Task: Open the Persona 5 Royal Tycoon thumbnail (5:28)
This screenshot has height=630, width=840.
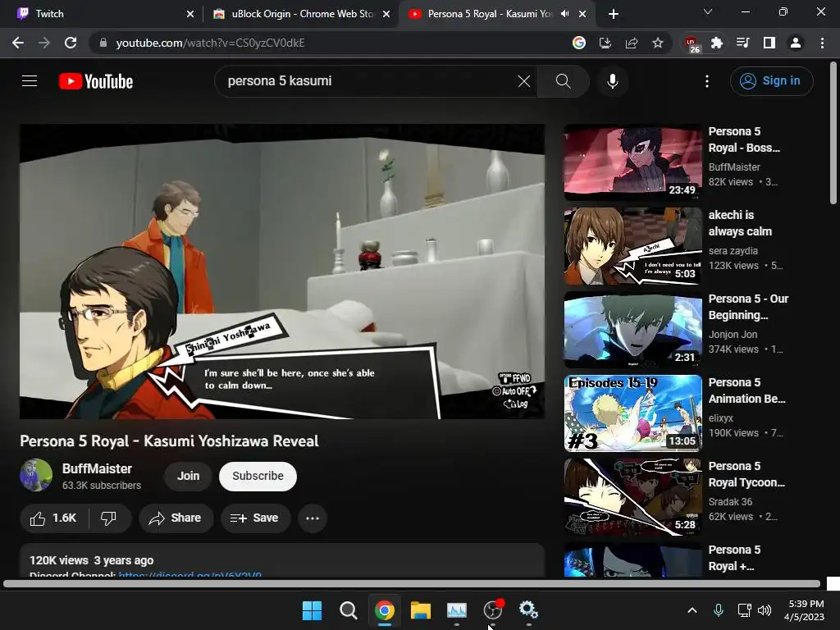Action: 633,497
